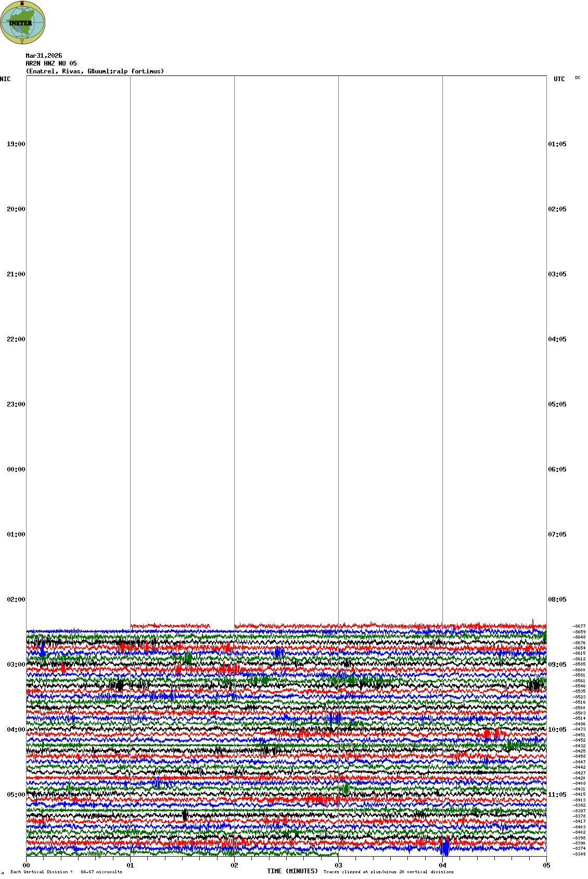Click the 00:00 local time label
The image size is (588, 879).
16,469
